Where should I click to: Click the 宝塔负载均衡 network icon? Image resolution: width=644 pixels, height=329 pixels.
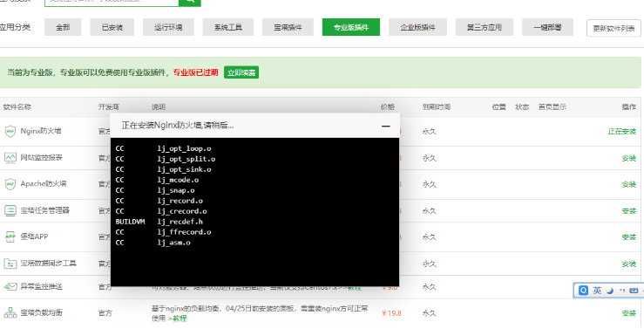point(10,313)
